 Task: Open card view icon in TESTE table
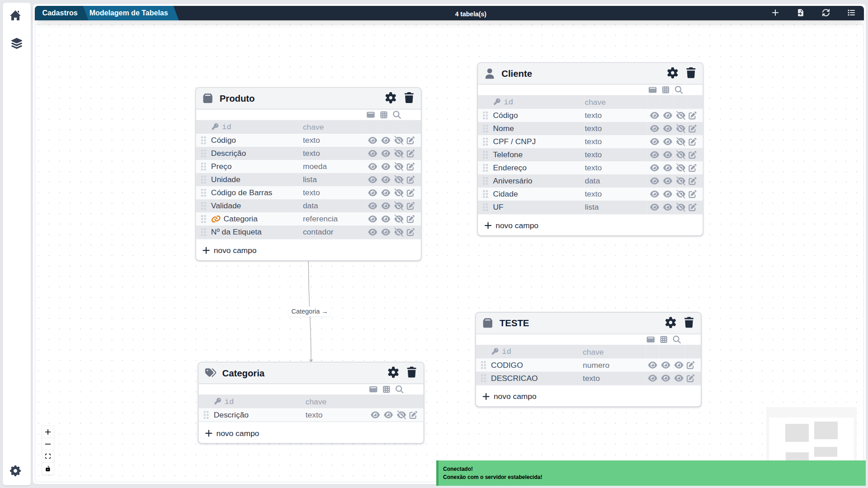651,339
